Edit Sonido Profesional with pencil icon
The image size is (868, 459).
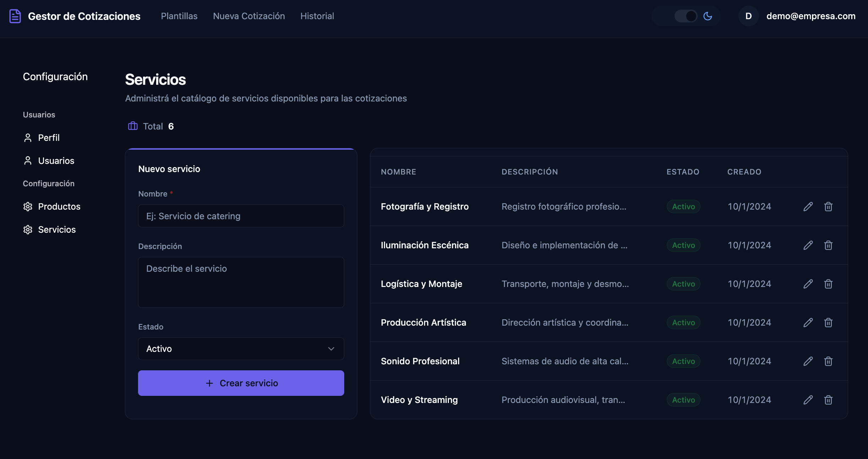pos(808,361)
